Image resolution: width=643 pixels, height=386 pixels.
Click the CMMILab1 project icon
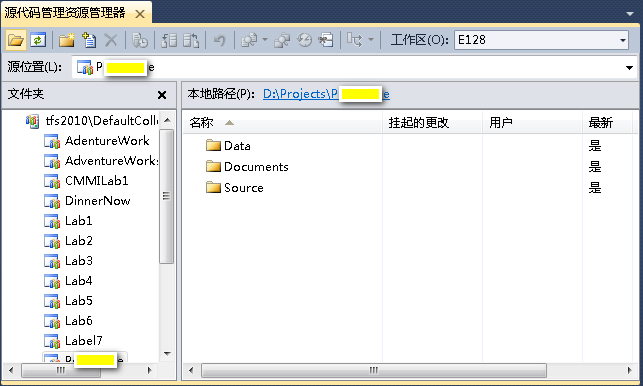pos(52,181)
